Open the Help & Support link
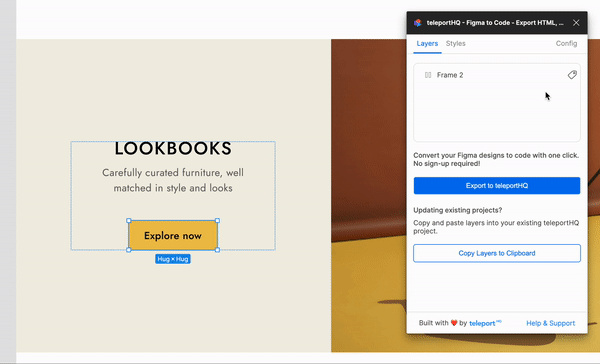 point(550,323)
